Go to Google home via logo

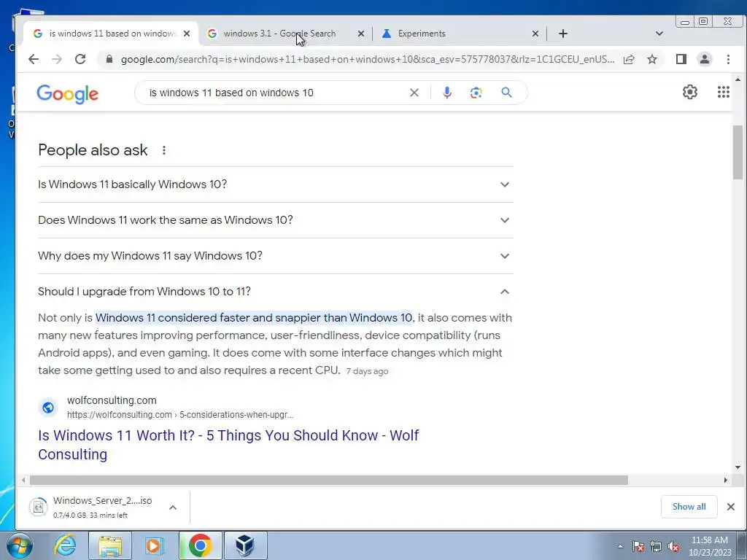(x=67, y=94)
